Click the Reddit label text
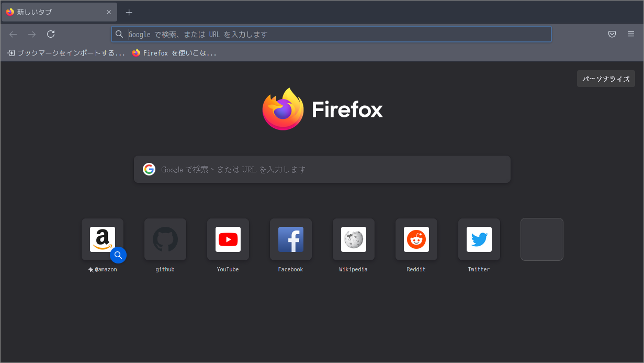Viewport: 644px width, 363px height. point(416,270)
